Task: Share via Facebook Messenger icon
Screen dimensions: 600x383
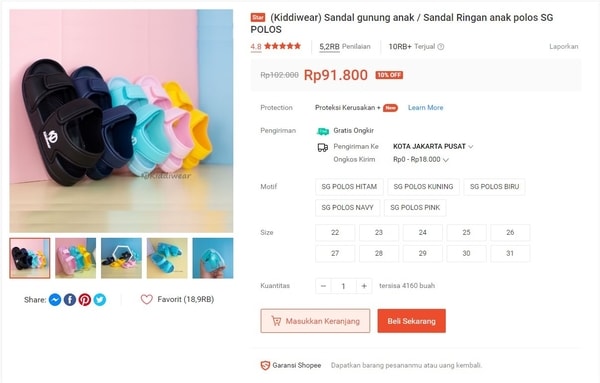Action: [x=55, y=300]
